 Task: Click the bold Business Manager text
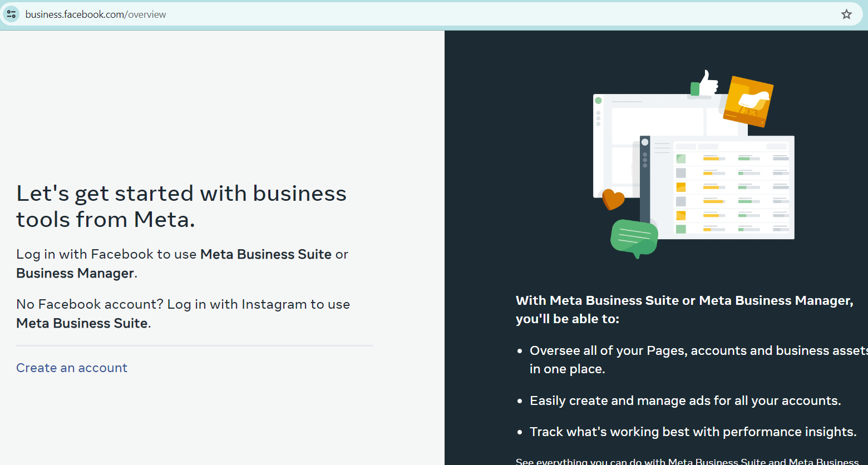click(x=75, y=273)
